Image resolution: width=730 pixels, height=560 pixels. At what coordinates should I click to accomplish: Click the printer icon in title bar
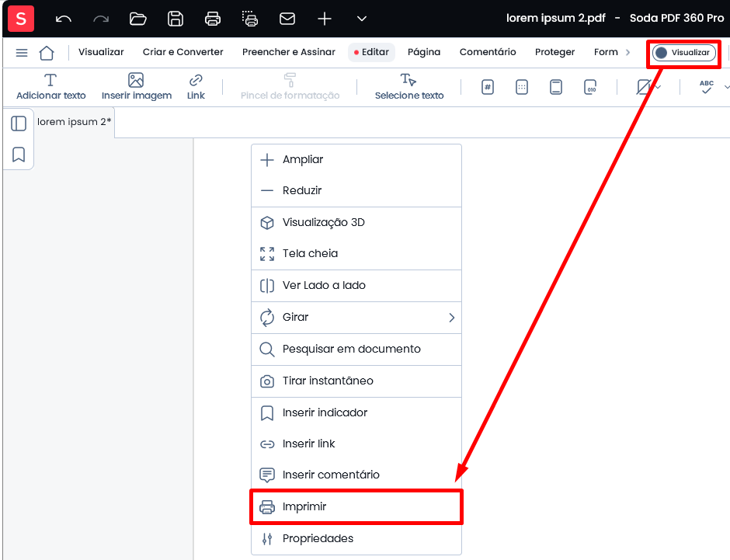(213, 19)
